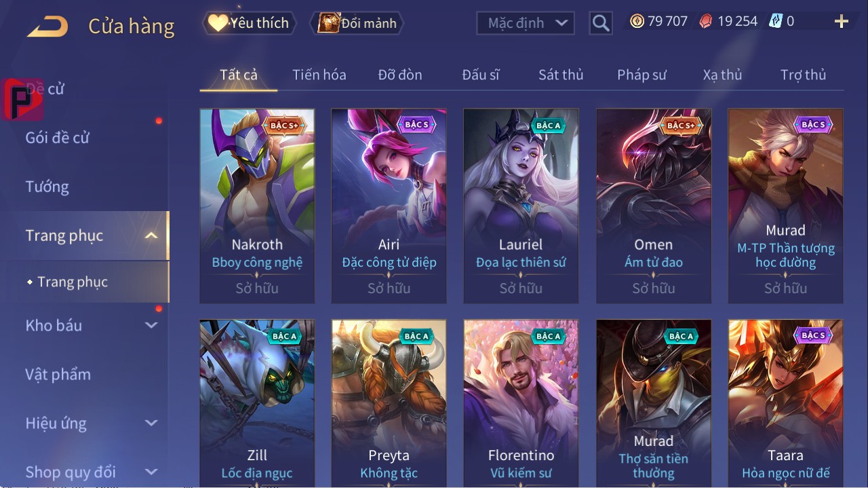
Task: Select Florentino Vũ kiếm sư skin card
Action: [521, 403]
